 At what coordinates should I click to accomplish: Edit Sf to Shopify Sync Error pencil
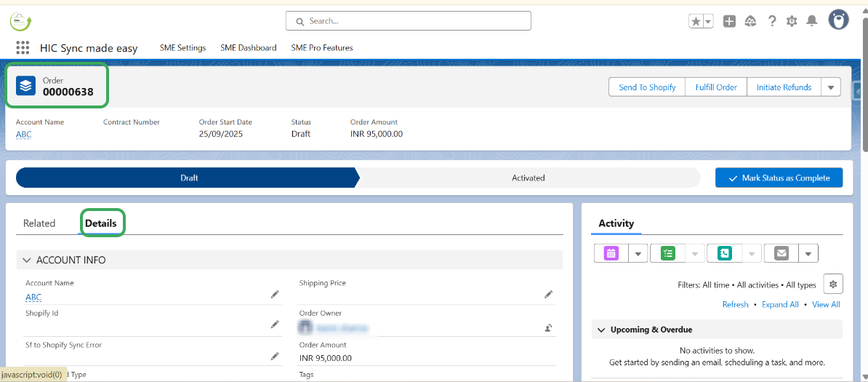tap(275, 356)
